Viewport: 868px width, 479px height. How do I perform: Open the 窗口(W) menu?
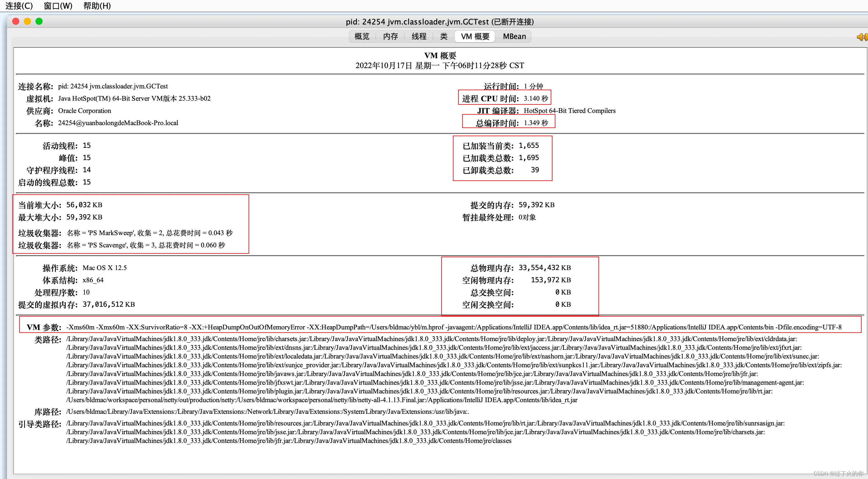[x=58, y=6]
